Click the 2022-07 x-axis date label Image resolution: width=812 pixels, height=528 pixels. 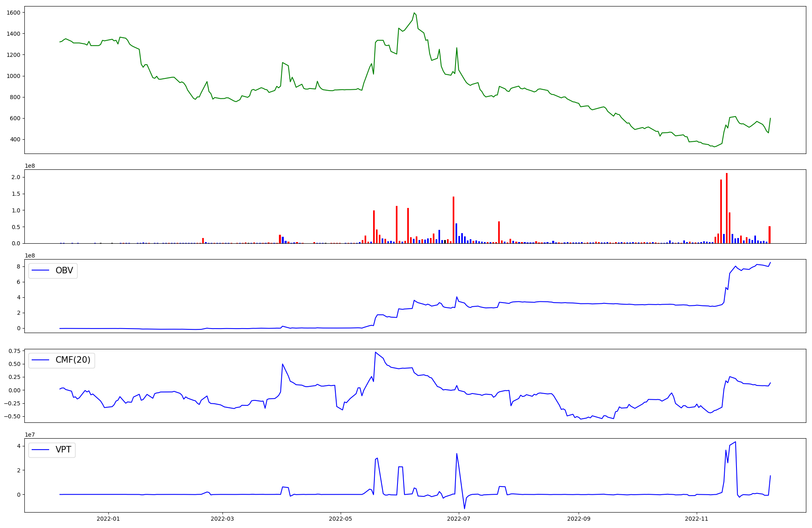pos(459,519)
